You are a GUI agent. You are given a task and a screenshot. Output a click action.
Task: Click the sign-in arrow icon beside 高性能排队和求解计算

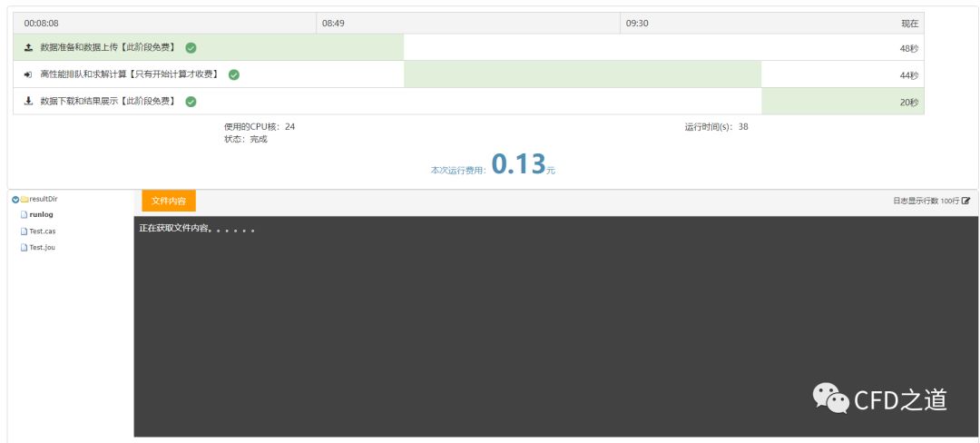[x=28, y=74]
